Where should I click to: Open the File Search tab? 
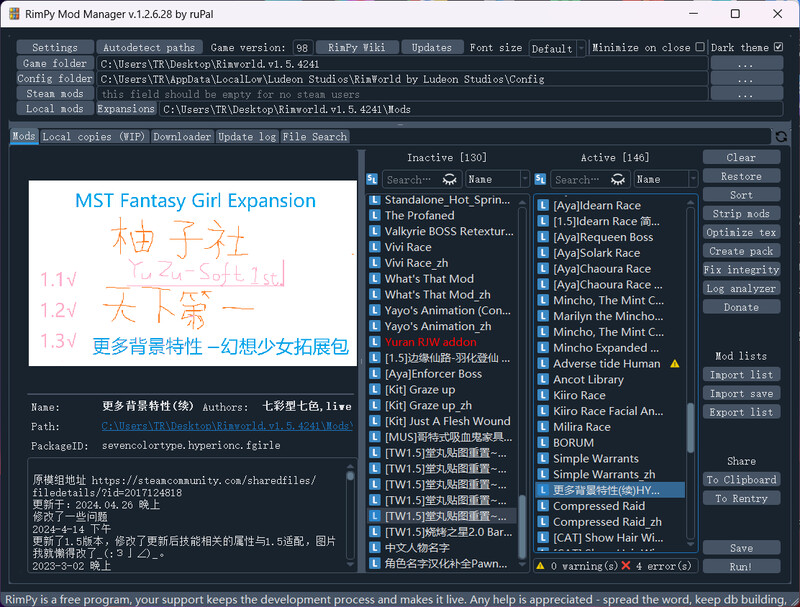pos(314,137)
